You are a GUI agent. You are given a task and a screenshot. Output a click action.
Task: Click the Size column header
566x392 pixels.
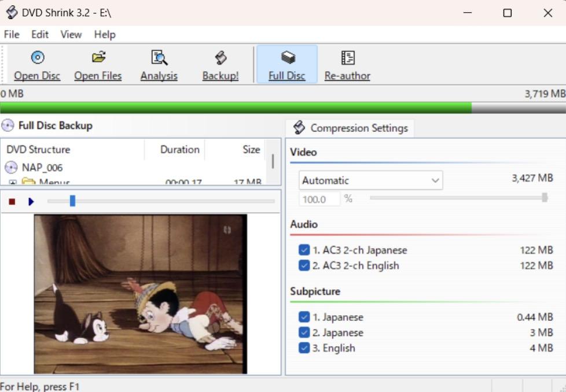tap(234, 150)
